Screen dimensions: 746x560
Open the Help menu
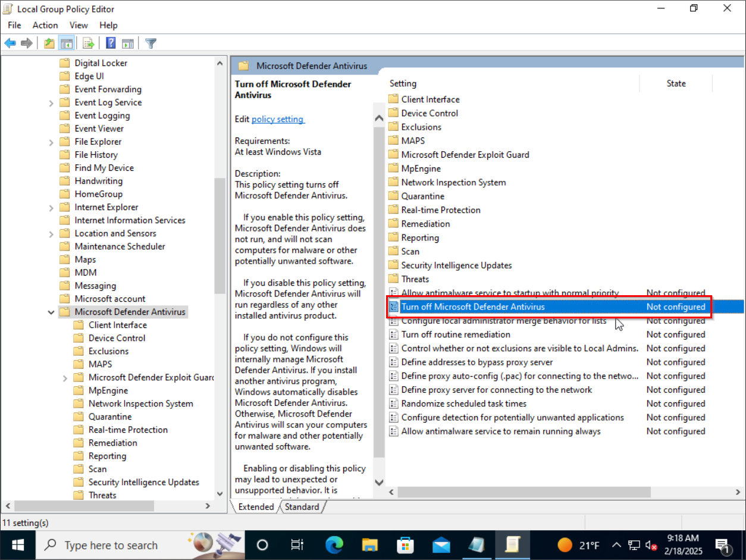[x=108, y=25]
